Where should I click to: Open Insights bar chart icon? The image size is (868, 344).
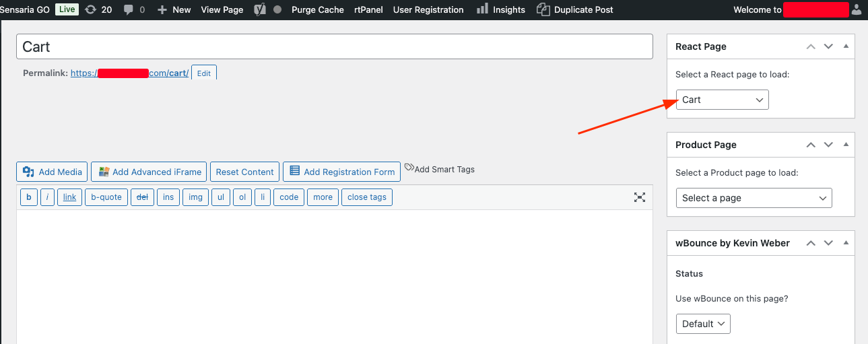[x=482, y=9]
